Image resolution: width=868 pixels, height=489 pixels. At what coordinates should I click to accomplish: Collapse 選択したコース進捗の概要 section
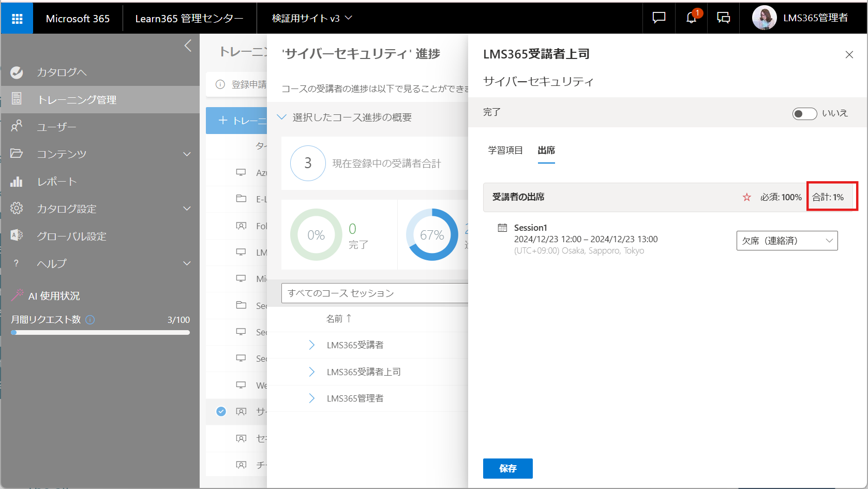282,117
